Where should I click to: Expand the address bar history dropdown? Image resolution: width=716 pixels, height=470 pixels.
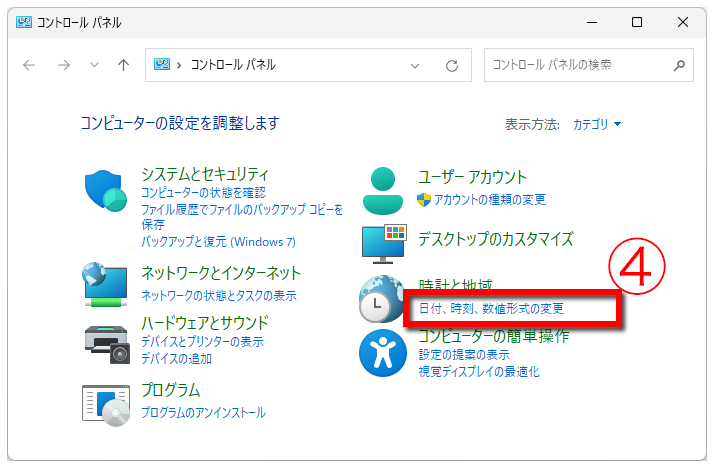[415, 65]
